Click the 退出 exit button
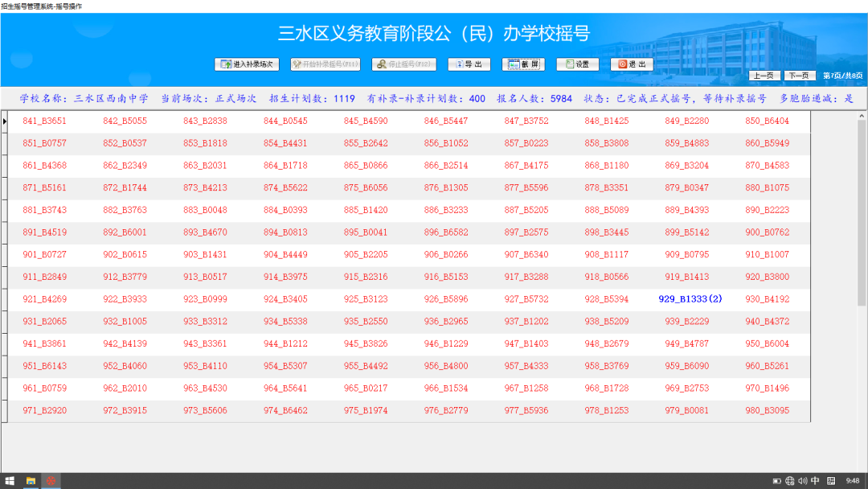This screenshot has height=489, width=868. pyautogui.click(x=633, y=64)
